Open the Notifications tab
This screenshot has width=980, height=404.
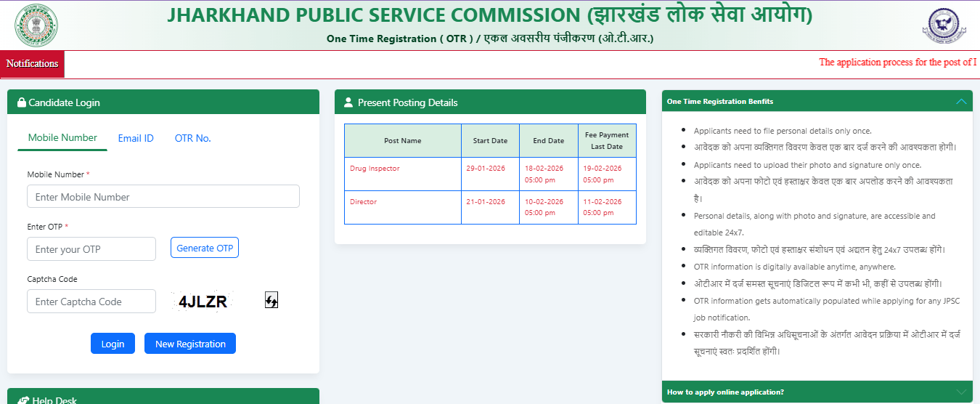[32, 64]
